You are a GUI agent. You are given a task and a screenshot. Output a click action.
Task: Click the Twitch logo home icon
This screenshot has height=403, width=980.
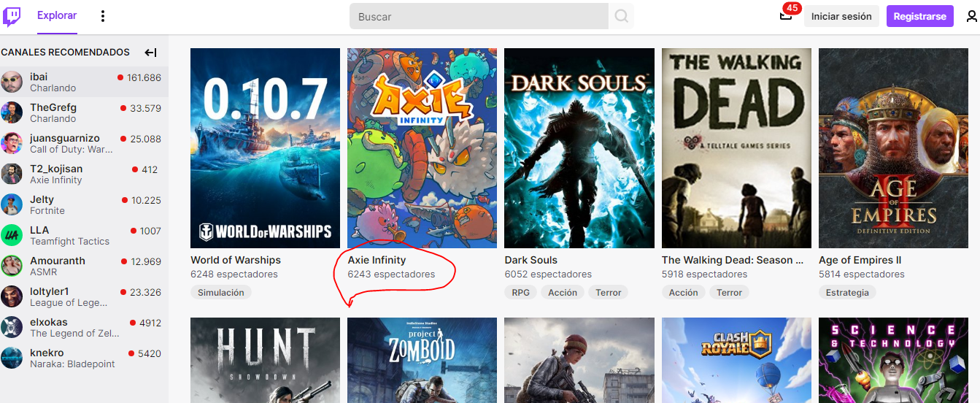tap(12, 16)
